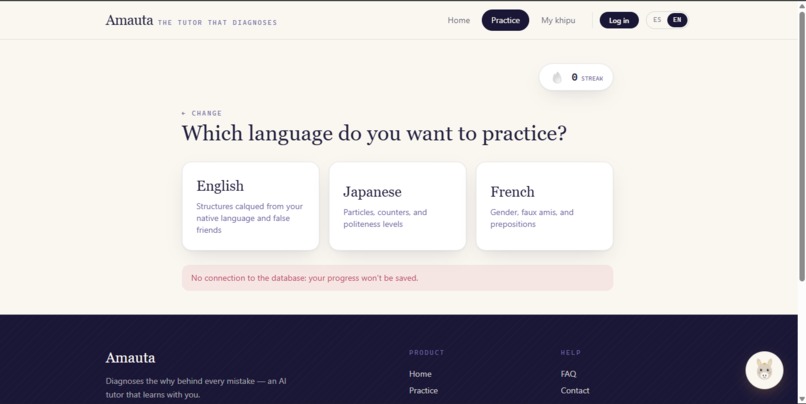Click the Amauta logo in the header

click(129, 20)
